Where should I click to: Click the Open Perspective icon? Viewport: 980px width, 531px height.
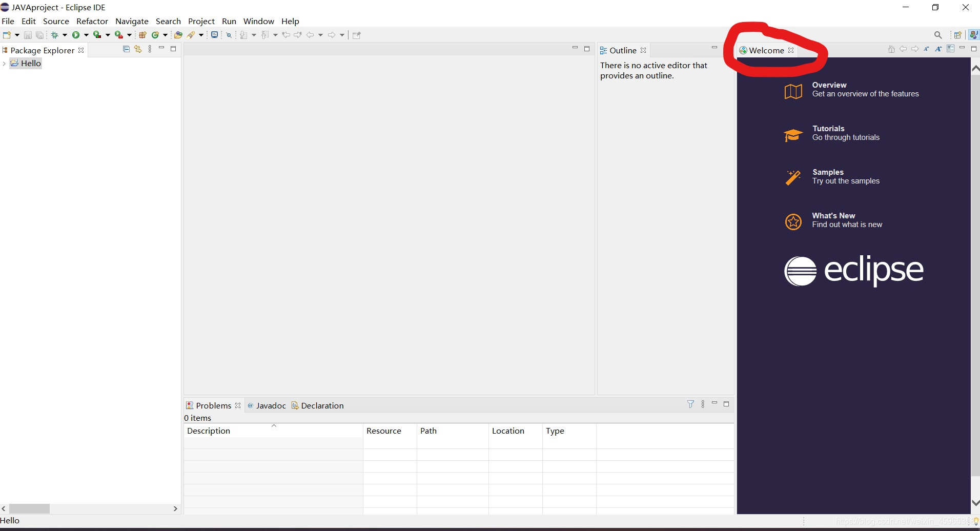pyautogui.click(x=957, y=35)
